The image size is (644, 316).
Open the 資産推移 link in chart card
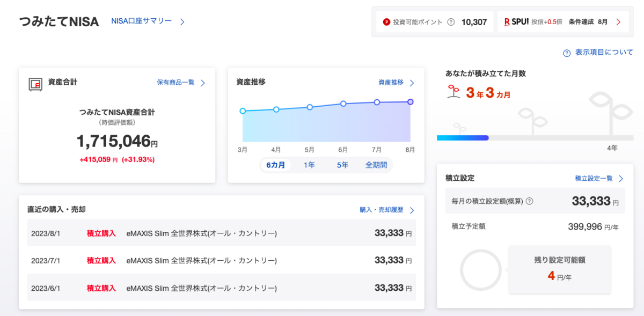[x=391, y=83]
